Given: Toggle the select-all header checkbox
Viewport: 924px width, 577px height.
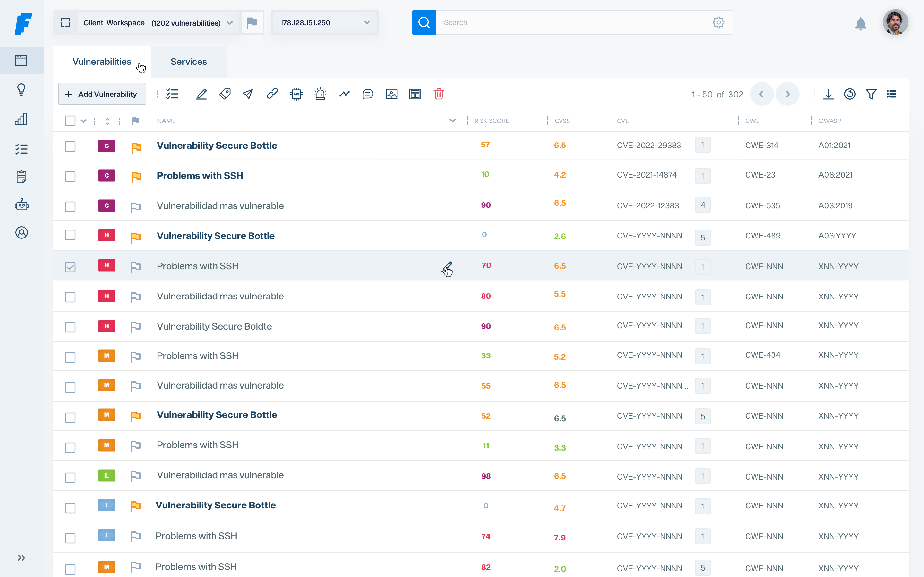Looking at the screenshot, I should tap(70, 121).
